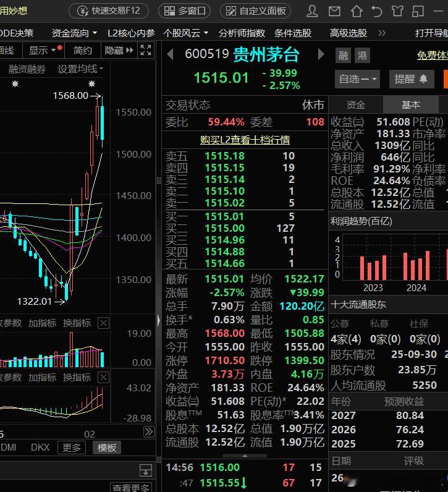
Task: Click the latest tick trade 14:56 1516.00
Action: (245, 467)
